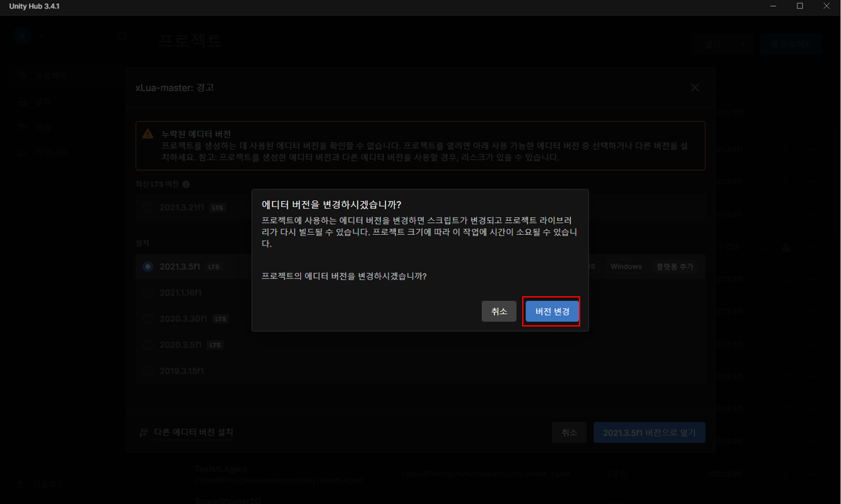Screen dimensions: 841x504
Task: Select the 2020.3.30f1 LTS radio button
Action: [148, 319]
